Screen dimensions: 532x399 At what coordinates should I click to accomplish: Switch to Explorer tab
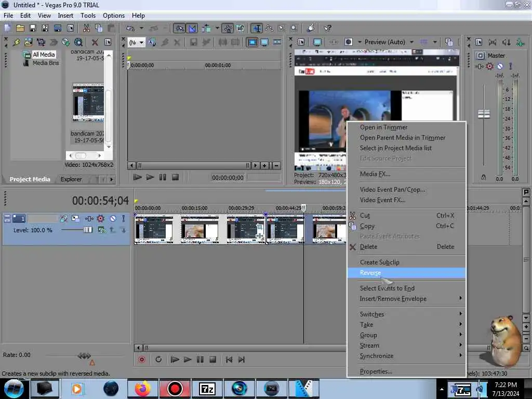71,179
